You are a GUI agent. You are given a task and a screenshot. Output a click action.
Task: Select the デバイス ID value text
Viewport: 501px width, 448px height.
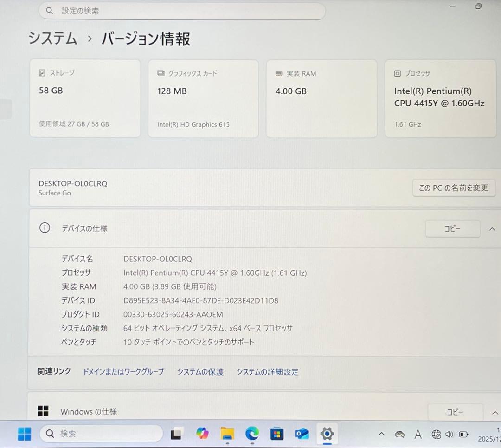pos(201,300)
